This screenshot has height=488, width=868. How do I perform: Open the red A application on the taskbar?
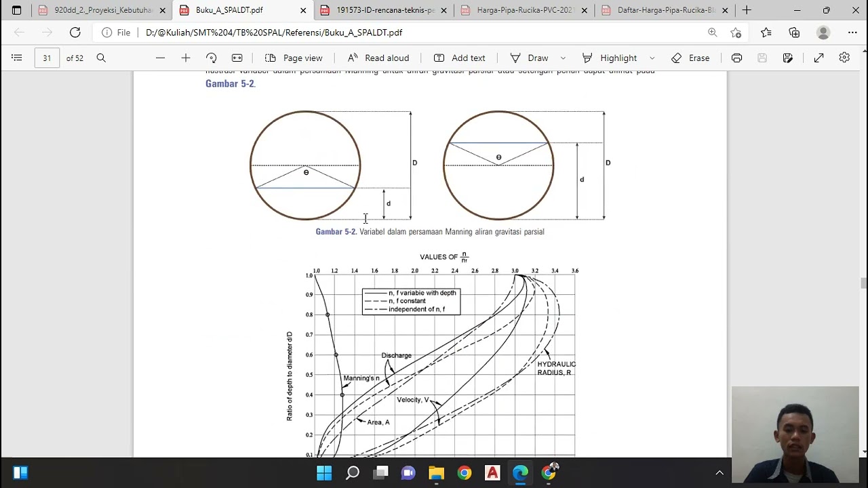[x=492, y=473]
